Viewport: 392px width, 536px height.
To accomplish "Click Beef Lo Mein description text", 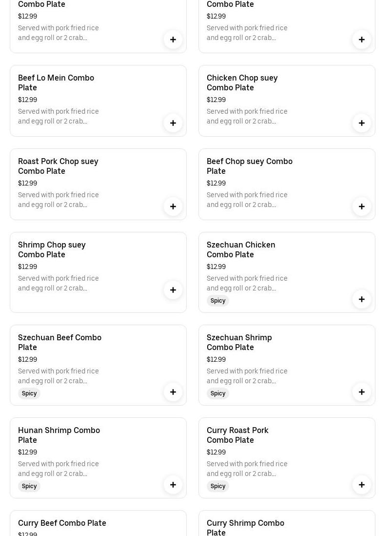I will point(58,116).
